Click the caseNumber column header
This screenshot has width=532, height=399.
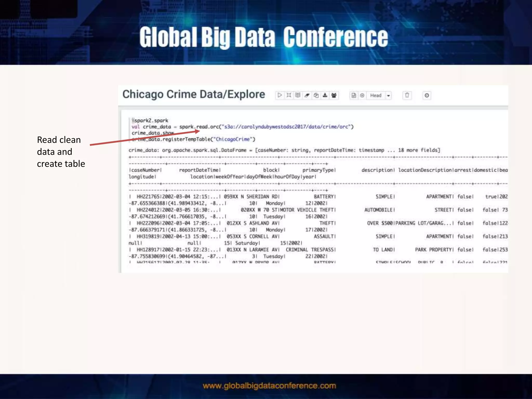coord(145,170)
